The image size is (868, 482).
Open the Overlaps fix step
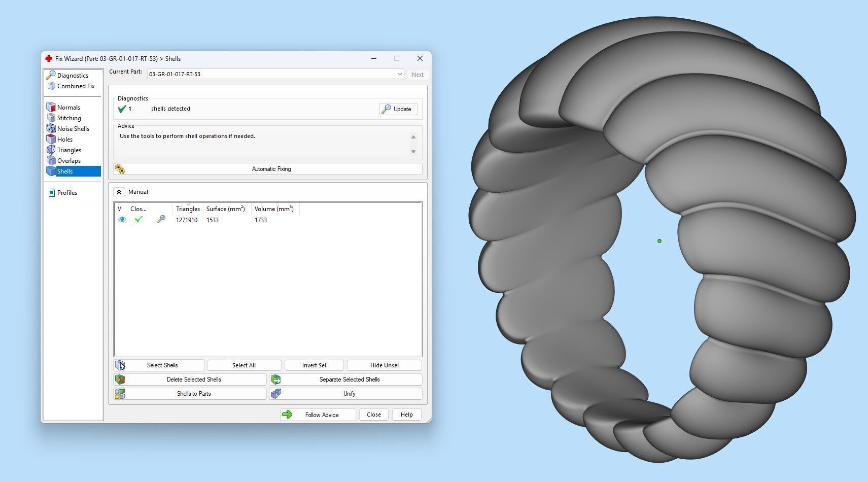pyautogui.click(x=68, y=161)
